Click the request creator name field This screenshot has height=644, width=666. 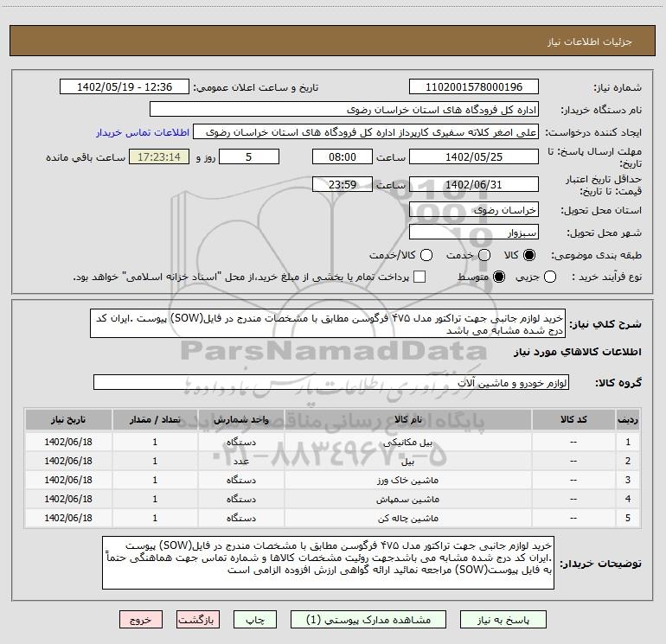[x=366, y=132]
